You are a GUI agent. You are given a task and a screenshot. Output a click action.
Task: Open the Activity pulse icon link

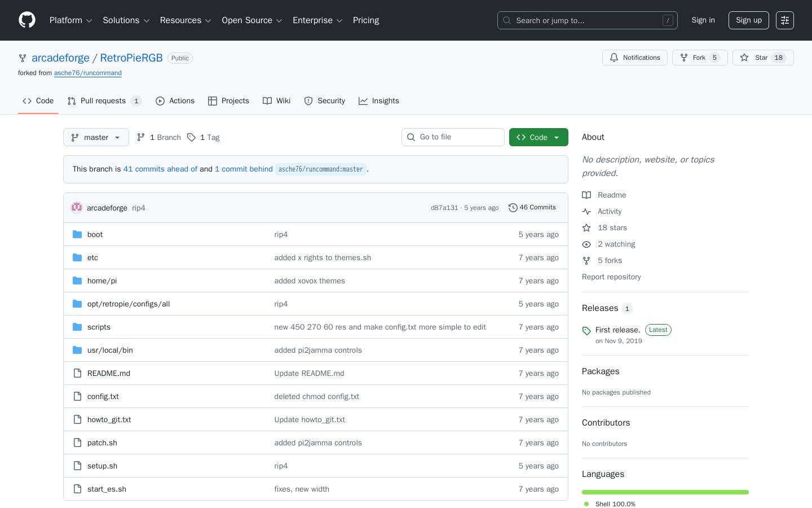click(x=586, y=211)
